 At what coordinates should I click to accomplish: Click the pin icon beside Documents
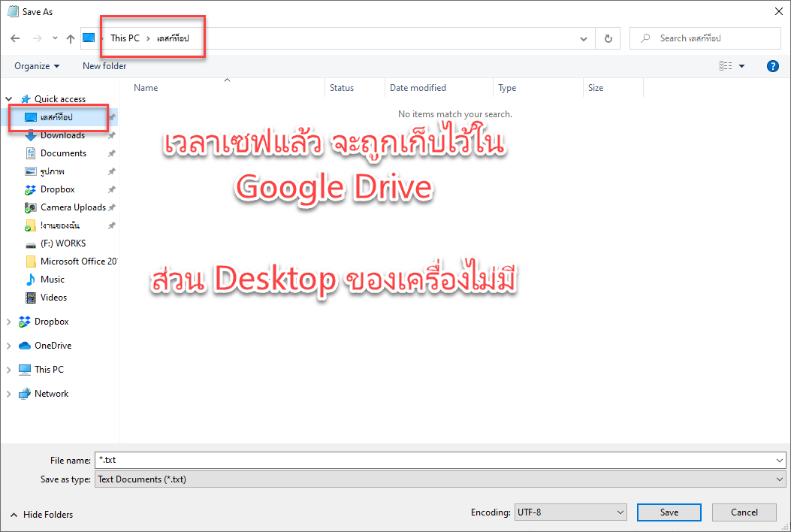click(x=112, y=153)
